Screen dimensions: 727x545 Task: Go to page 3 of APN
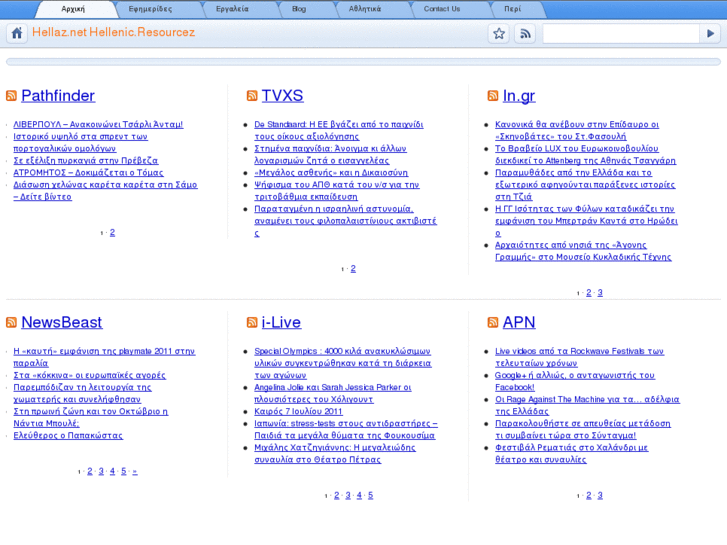600,495
